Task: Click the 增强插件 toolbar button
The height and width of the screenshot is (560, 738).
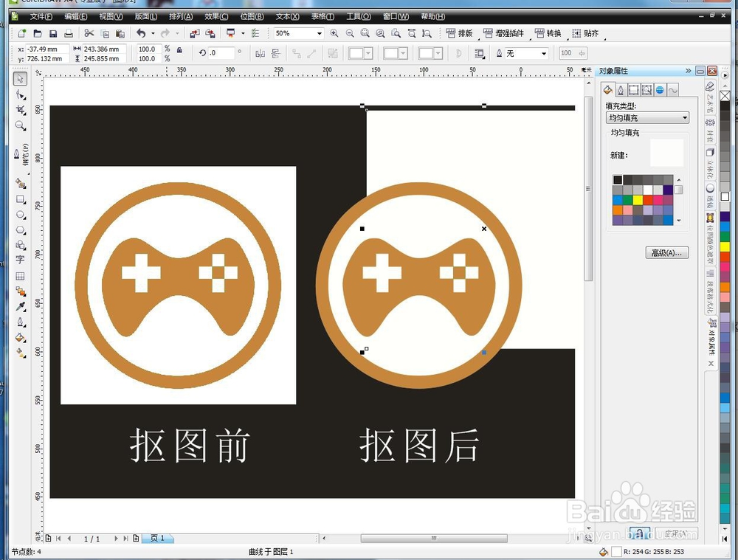Action: point(503,33)
